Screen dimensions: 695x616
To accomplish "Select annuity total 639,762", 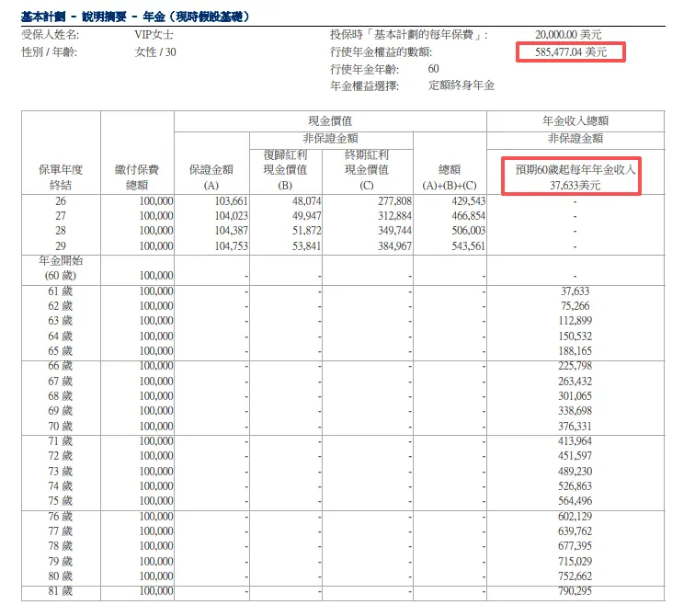I will pos(575,530).
